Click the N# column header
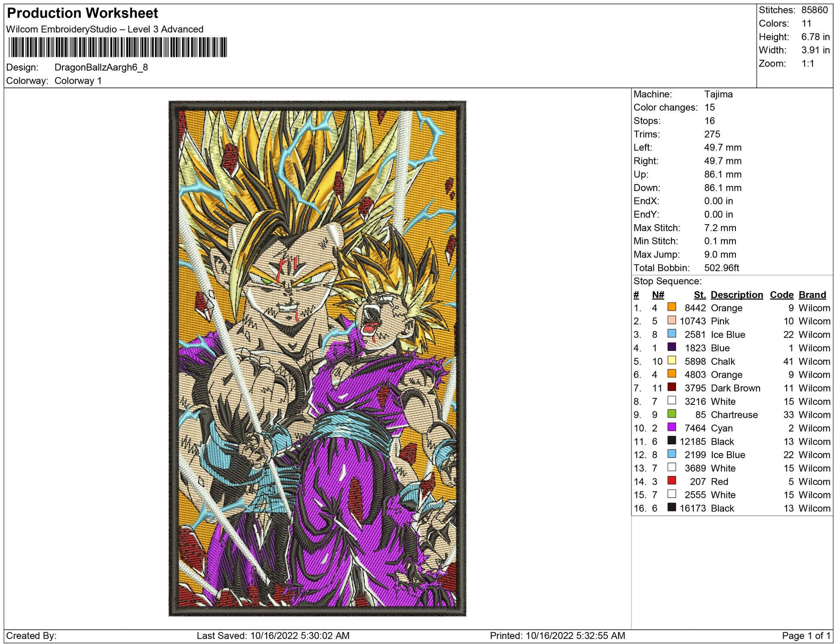 [658, 295]
